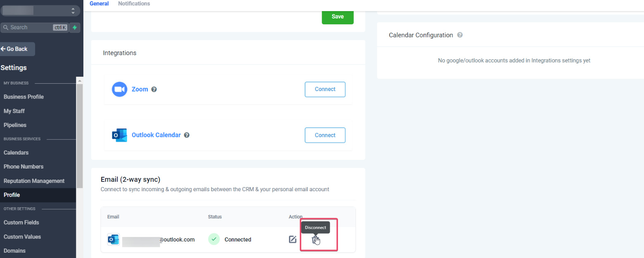
Task: Click the help icon next to Zoom
Action: [x=154, y=89]
